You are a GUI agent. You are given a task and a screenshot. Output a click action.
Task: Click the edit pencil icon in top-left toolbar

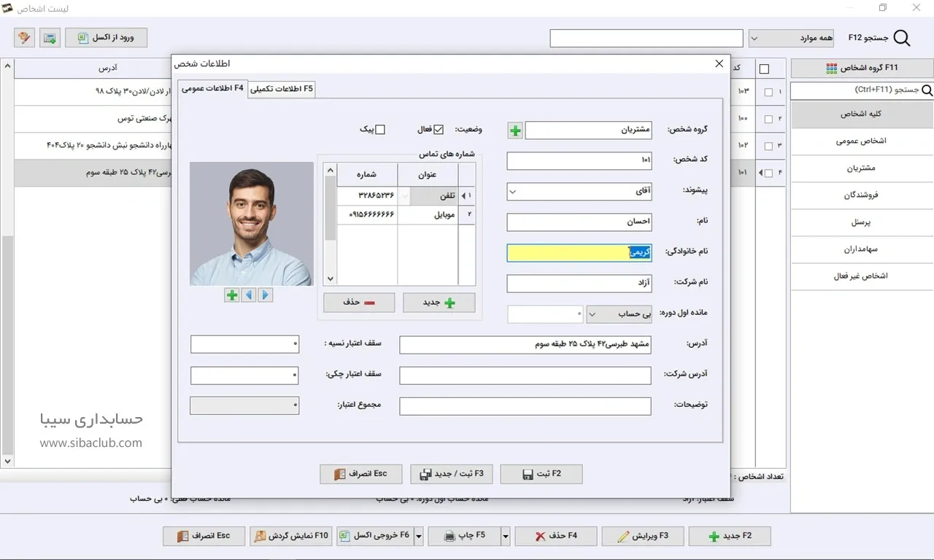[24, 38]
